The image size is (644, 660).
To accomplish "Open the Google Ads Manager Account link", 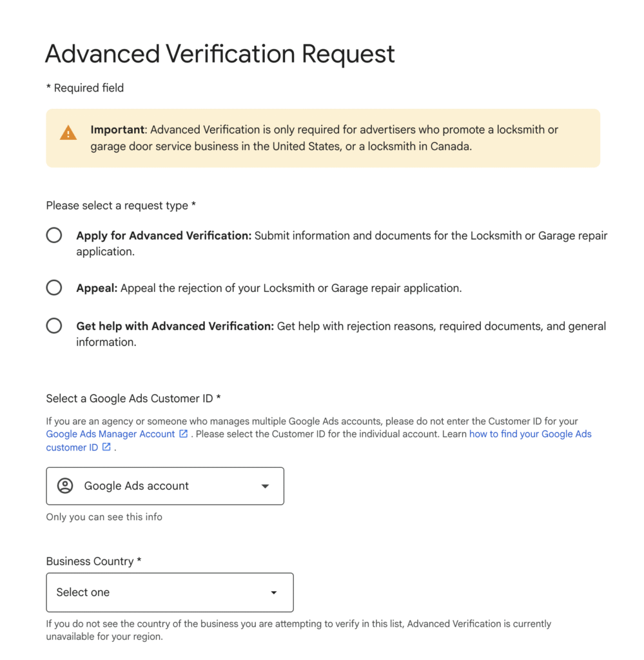I will [110, 434].
